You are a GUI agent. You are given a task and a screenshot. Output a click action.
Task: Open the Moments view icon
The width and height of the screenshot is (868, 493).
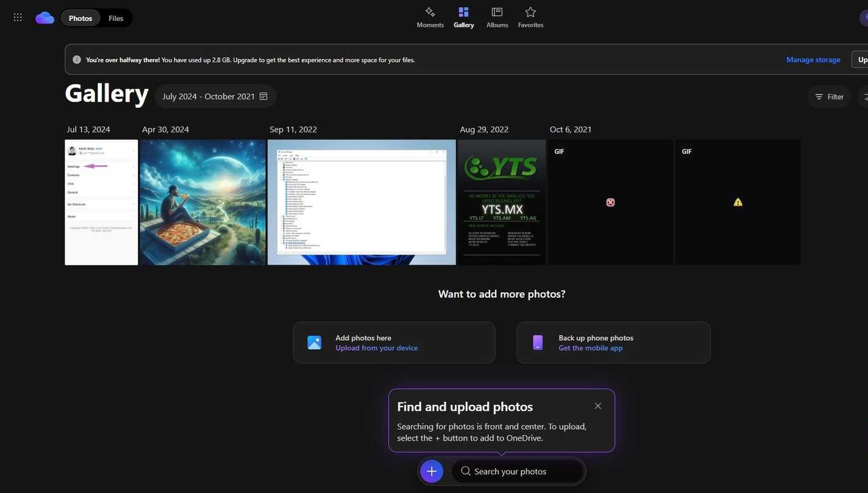coord(425,10)
